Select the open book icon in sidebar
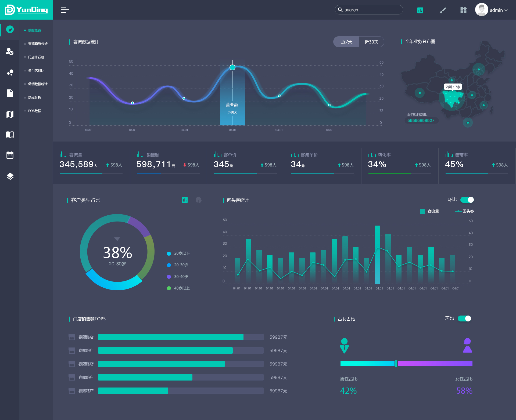The width and height of the screenshot is (516, 420). 10,135
